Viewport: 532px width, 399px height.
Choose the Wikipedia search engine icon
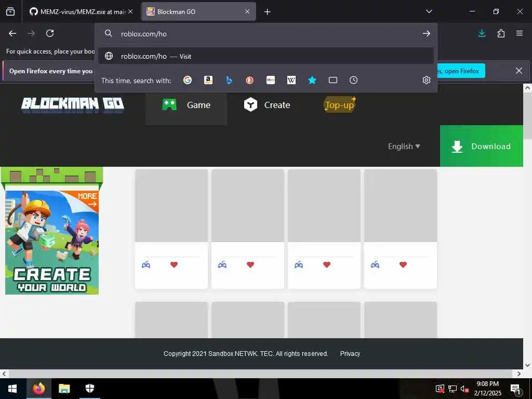[x=291, y=80]
